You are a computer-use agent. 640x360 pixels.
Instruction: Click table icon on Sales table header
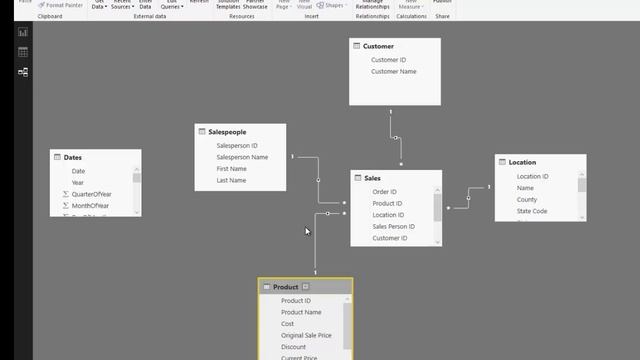[358, 178]
